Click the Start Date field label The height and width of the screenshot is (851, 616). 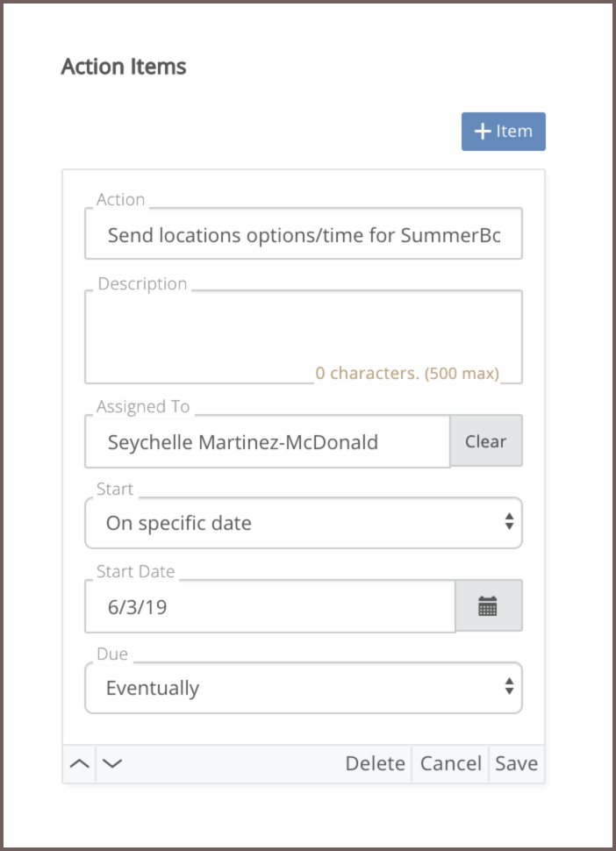[x=136, y=571]
